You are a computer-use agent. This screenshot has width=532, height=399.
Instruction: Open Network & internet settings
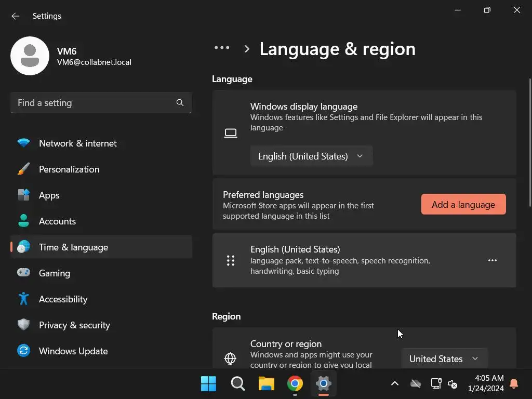(x=101, y=143)
